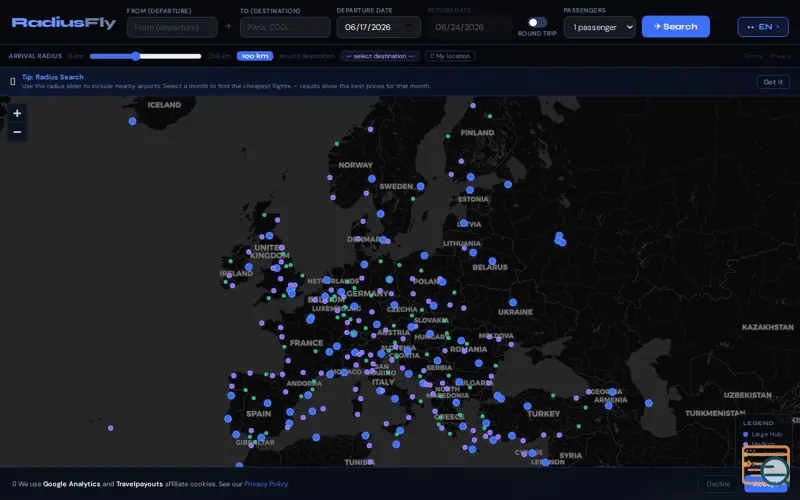Click the 100 km radius badge

[255, 56]
